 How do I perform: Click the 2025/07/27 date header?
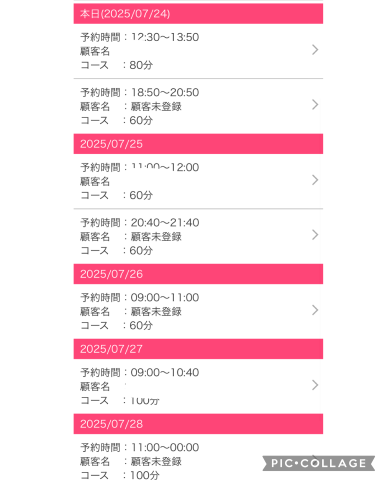tap(198, 349)
